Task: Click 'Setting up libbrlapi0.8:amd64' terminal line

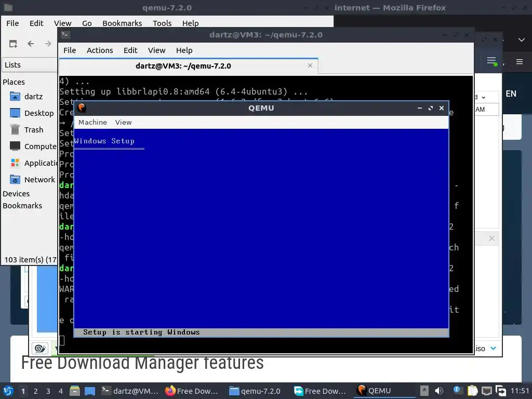Action: 183,91
